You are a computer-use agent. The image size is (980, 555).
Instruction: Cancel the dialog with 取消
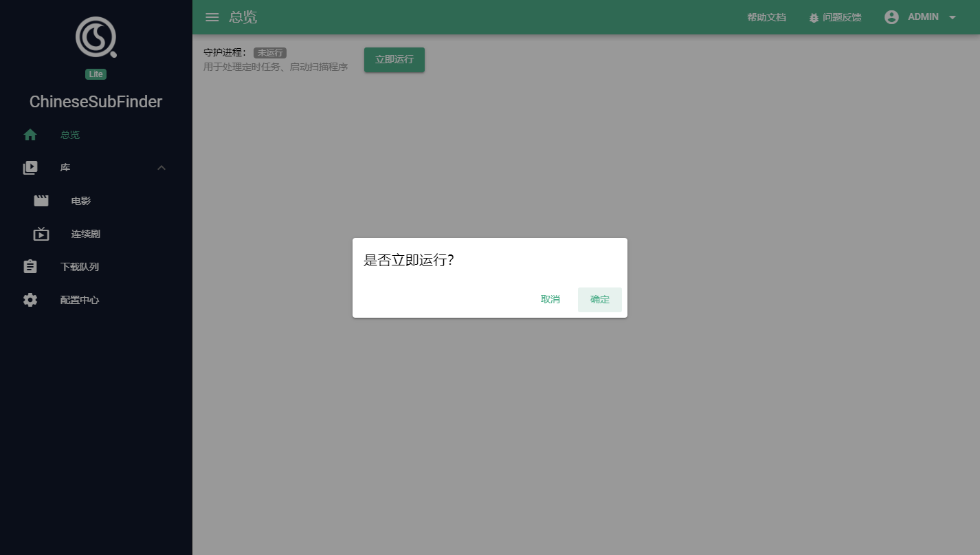(550, 300)
